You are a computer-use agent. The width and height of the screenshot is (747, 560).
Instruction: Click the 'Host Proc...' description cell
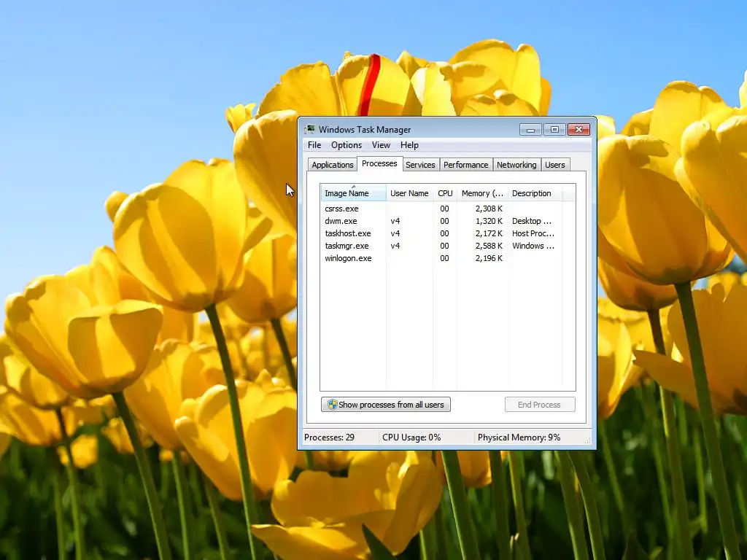(x=533, y=233)
